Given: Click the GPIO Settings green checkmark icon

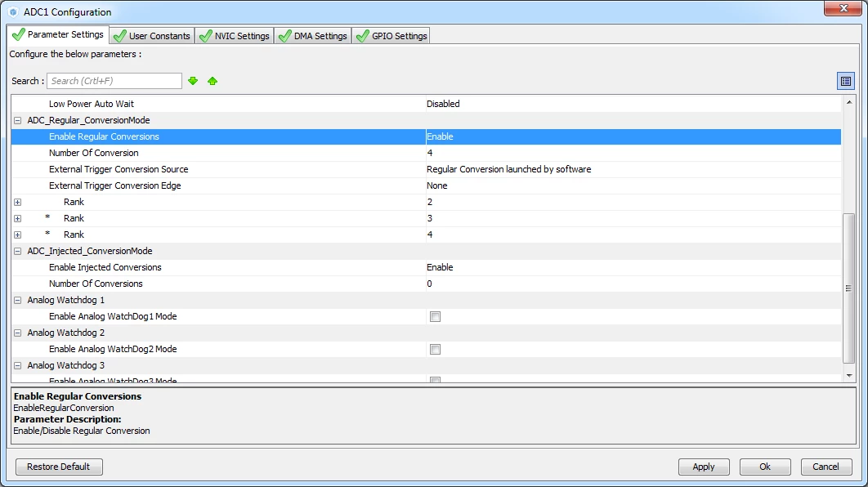Looking at the screenshot, I should point(363,36).
